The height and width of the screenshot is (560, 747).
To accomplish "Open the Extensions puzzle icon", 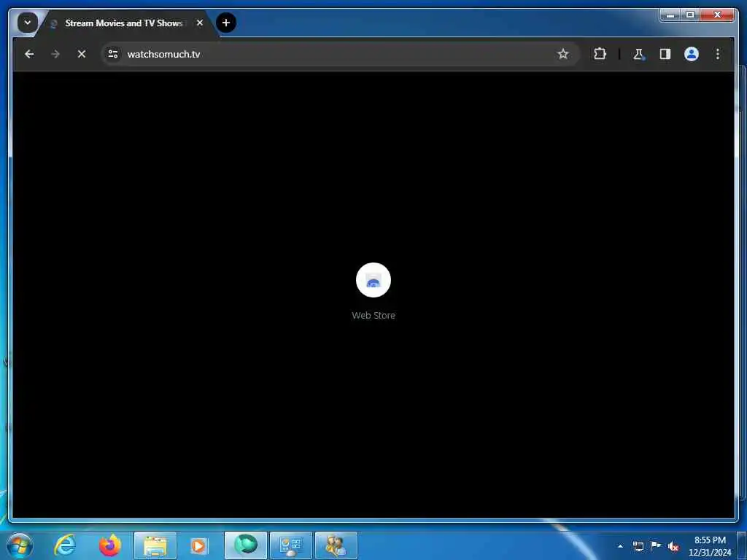I will coord(600,54).
